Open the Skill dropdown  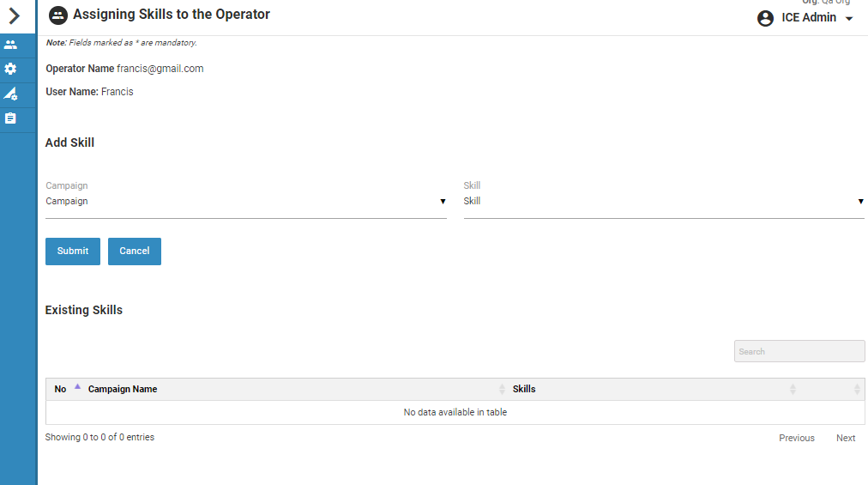(x=663, y=202)
